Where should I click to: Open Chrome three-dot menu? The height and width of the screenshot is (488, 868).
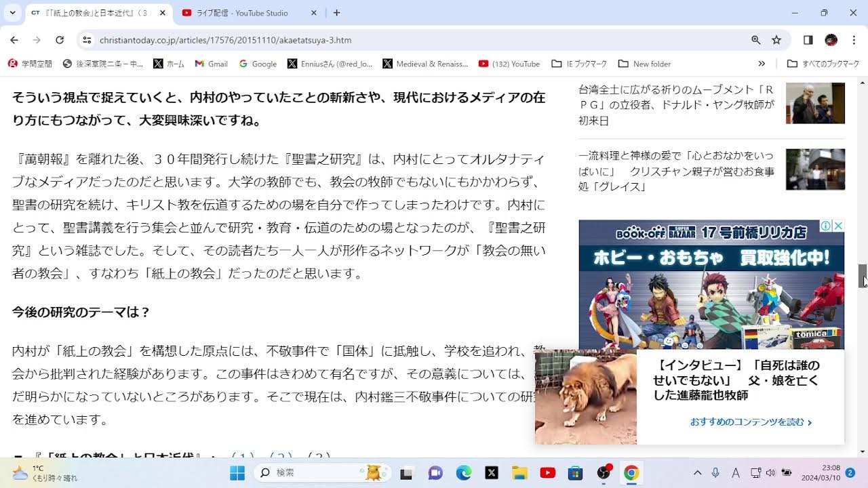853,40
